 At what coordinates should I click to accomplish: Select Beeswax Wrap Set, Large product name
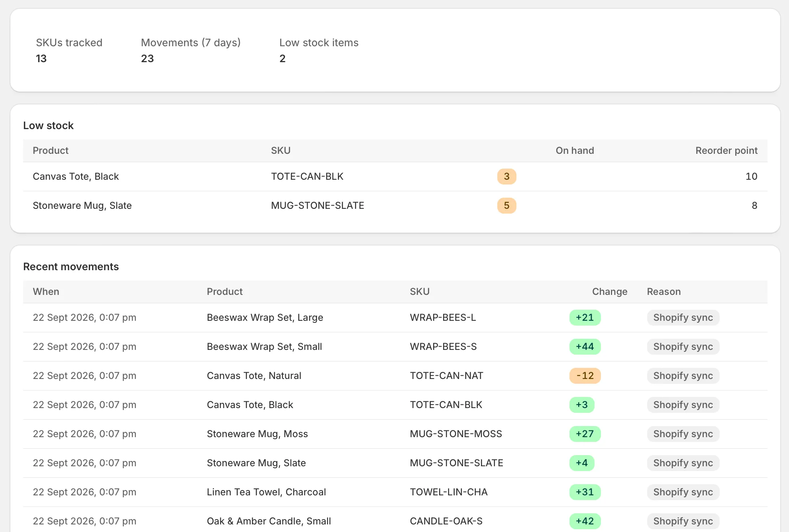click(265, 318)
